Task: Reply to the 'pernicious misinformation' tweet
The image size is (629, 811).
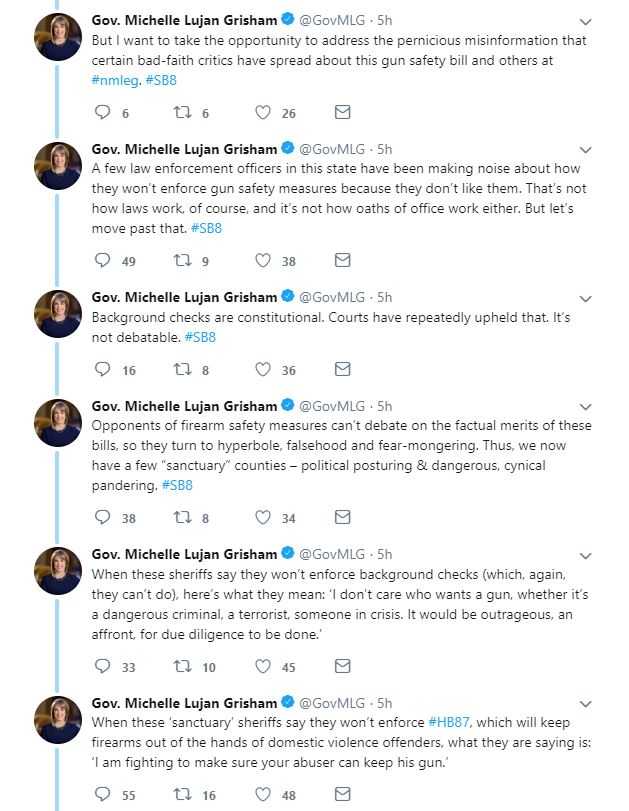Action: [101, 113]
